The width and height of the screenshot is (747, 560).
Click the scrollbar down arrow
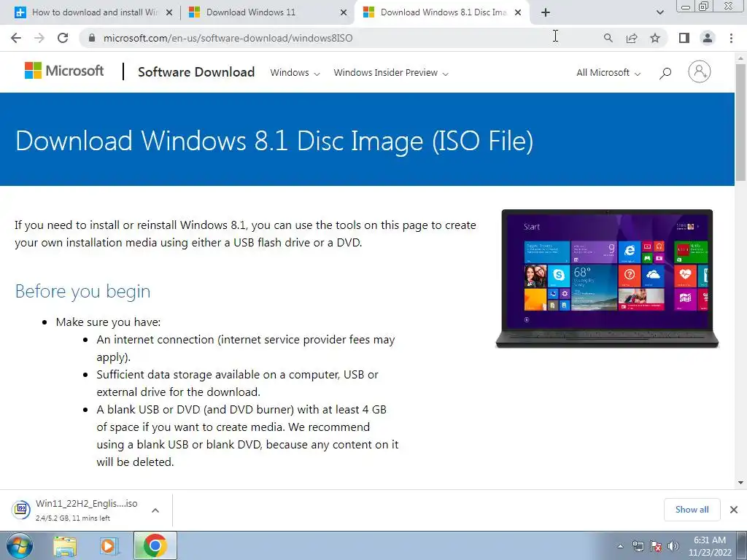(740, 483)
